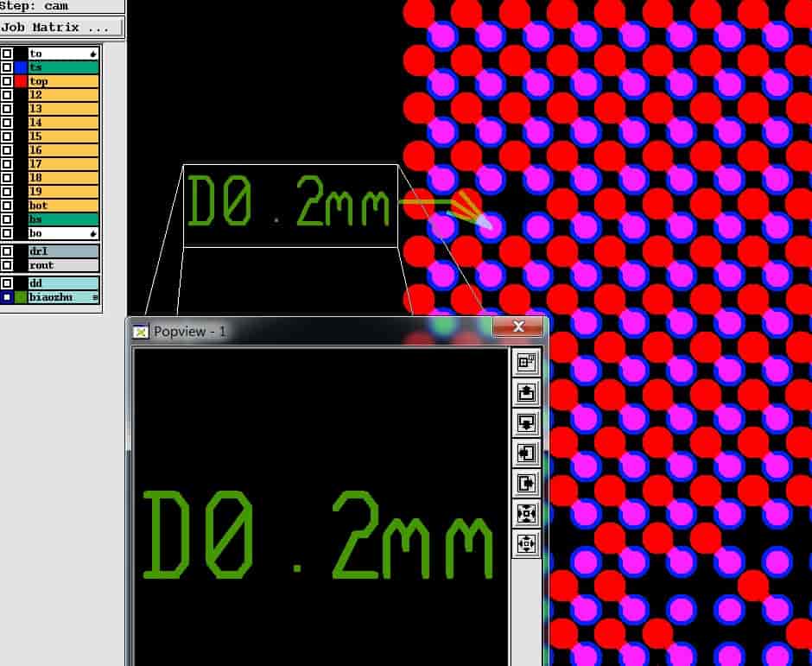The width and height of the screenshot is (812, 666).
Task: Toggle display checkbox for layer to
Action: pyautogui.click(x=7, y=54)
